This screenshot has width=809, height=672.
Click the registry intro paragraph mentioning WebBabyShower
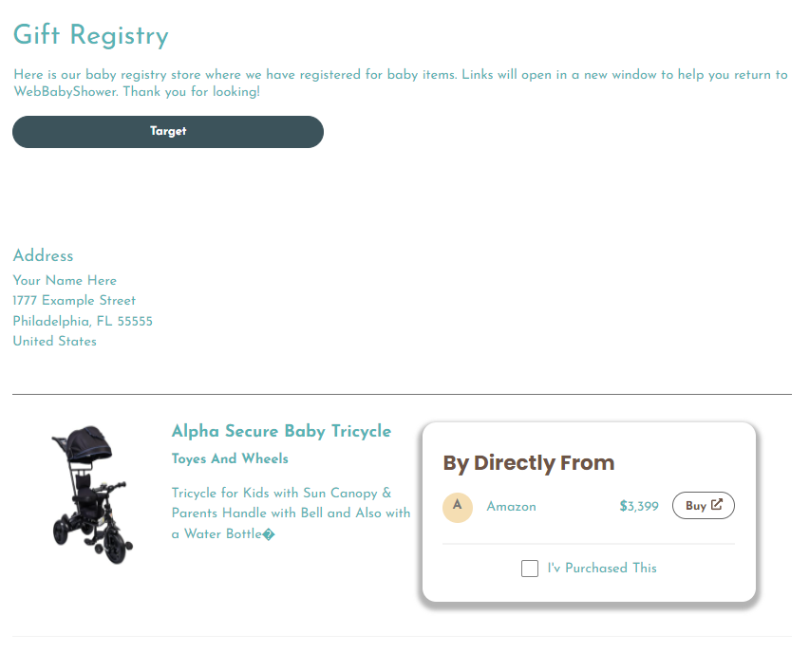click(399, 84)
